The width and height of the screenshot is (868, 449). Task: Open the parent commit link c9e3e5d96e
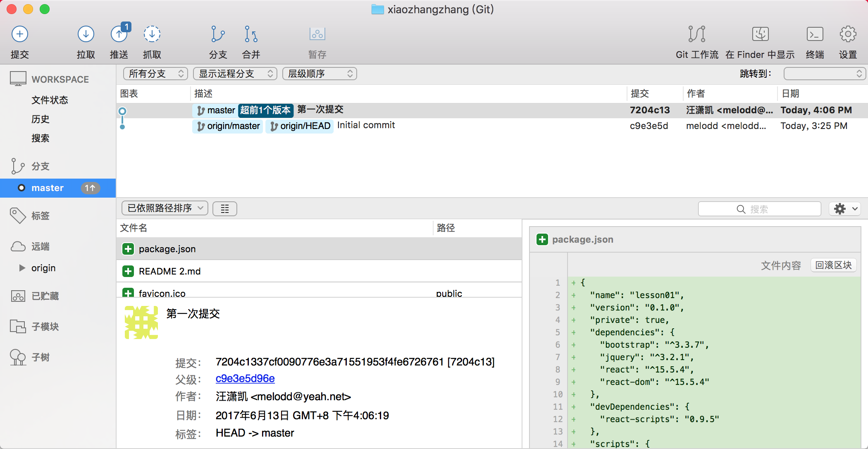pyautogui.click(x=245, y=378)
